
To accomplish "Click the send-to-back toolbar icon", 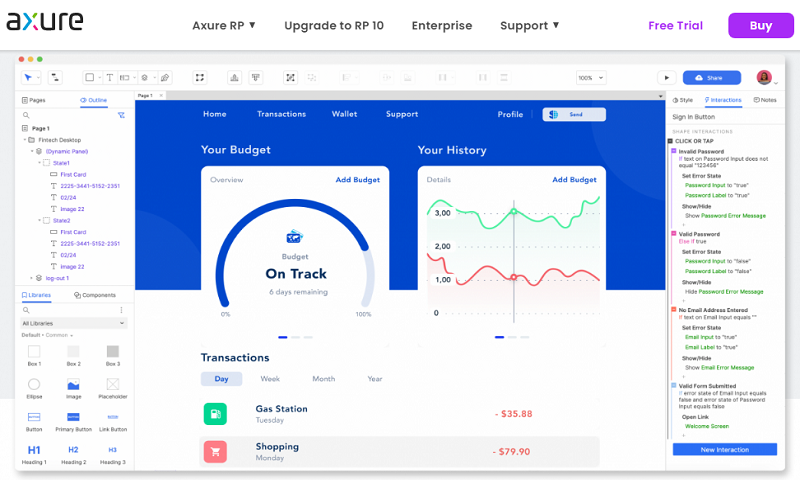I will [256, 78].
